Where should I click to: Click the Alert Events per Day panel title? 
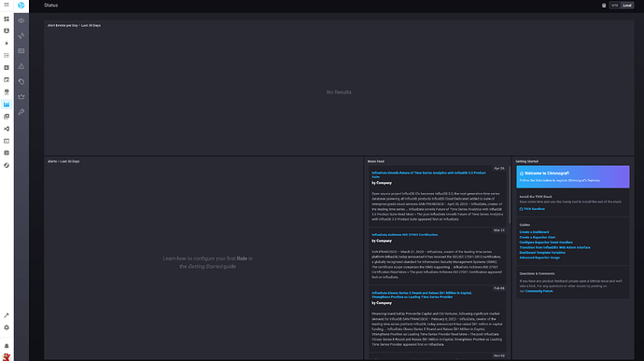click(74, 25)
